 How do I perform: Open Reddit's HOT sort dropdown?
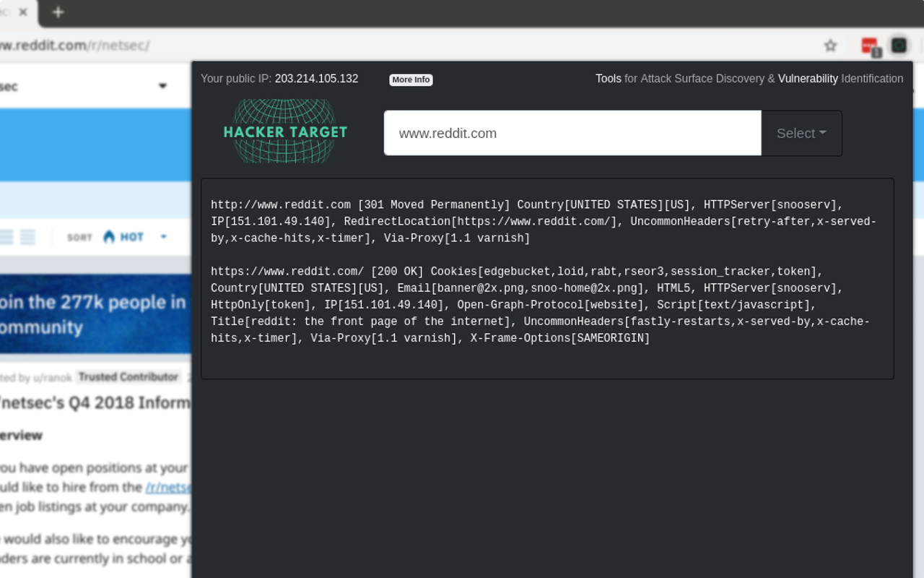point(135,237)
